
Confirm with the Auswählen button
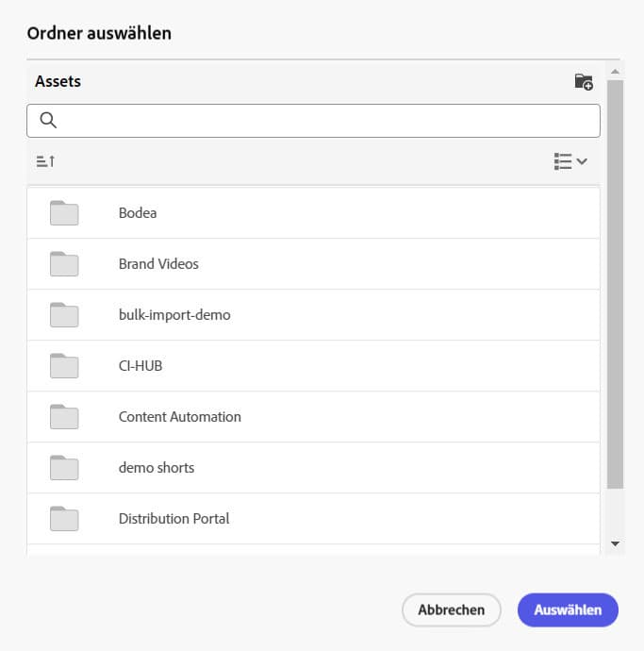[x=568, y=609]
